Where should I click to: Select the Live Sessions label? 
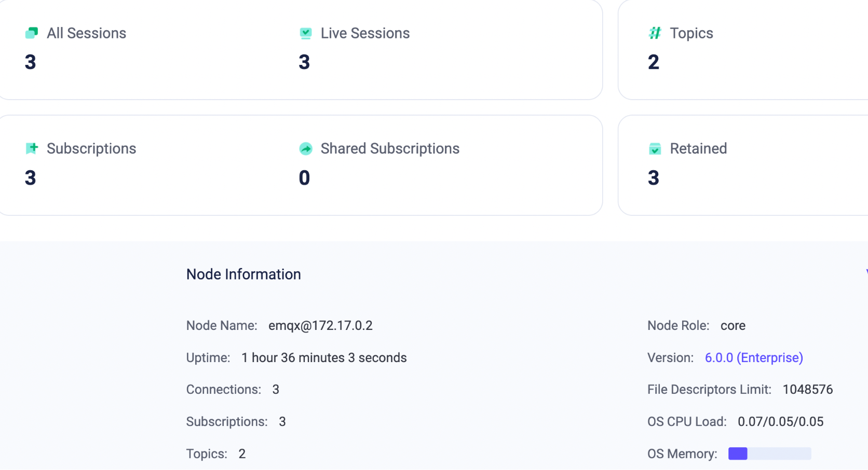point(365,33)
